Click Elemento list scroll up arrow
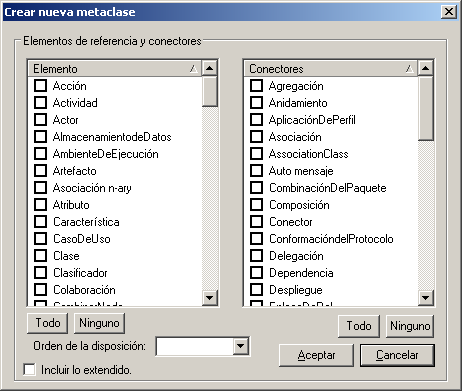This screenshot has height=391, width=462. [x=210, y=68]
